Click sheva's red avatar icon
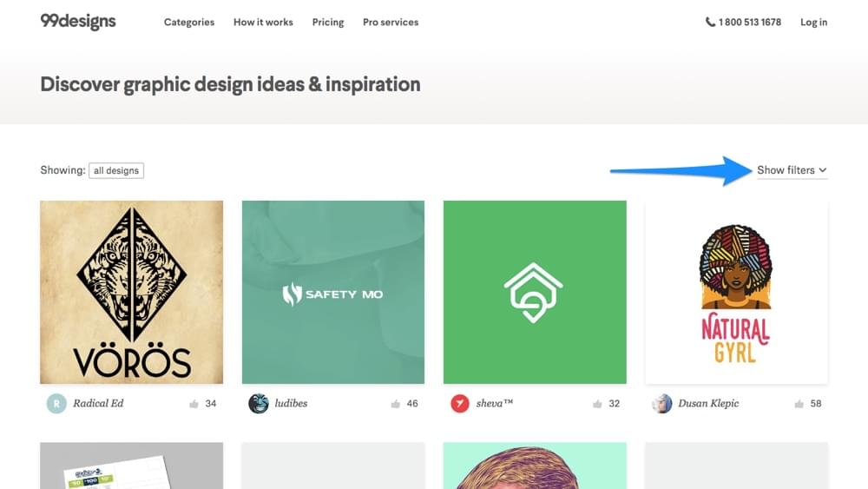 click(x=460, y=403)
